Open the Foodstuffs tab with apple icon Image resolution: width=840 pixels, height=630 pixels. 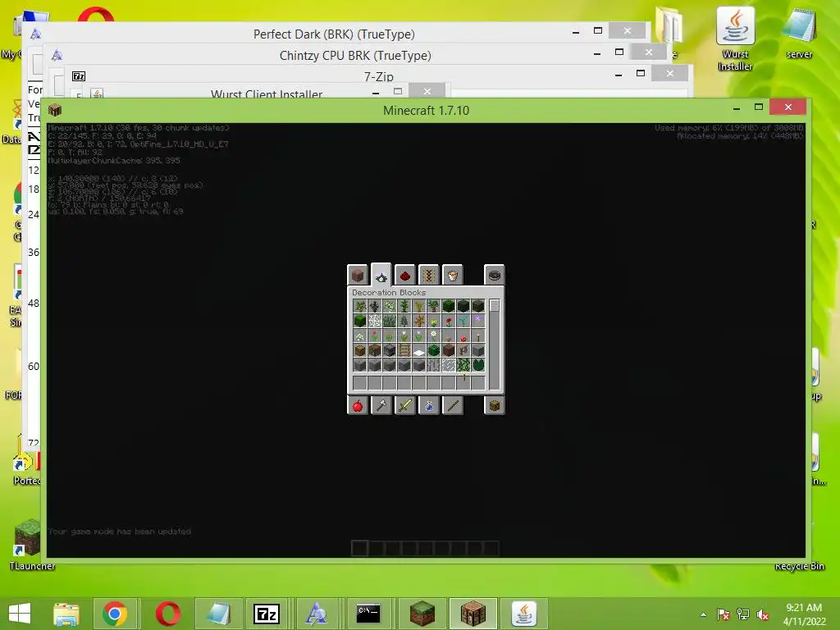[x=358, y=405]
